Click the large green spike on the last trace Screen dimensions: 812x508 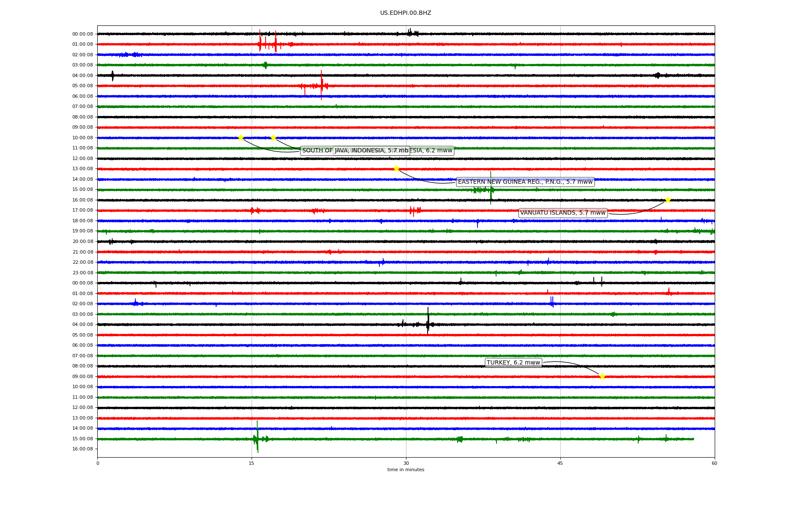(257, 437)
